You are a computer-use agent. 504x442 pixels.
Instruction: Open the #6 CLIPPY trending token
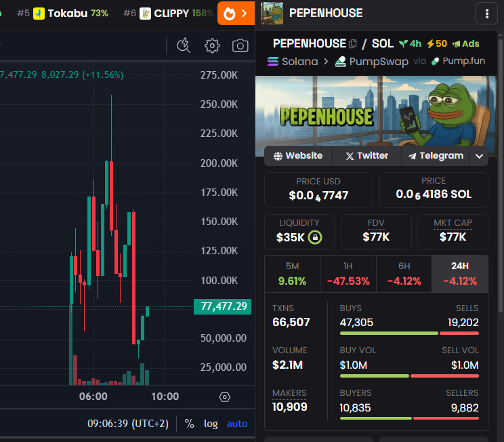tap(169, 14)
